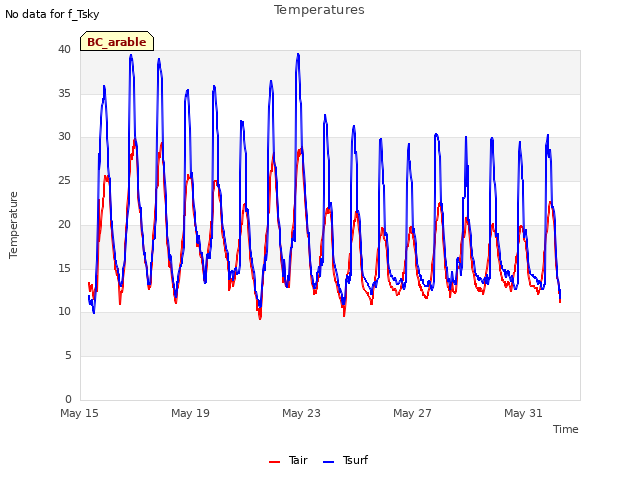
Task: Click the y-axis value 20
Action: 64,224
